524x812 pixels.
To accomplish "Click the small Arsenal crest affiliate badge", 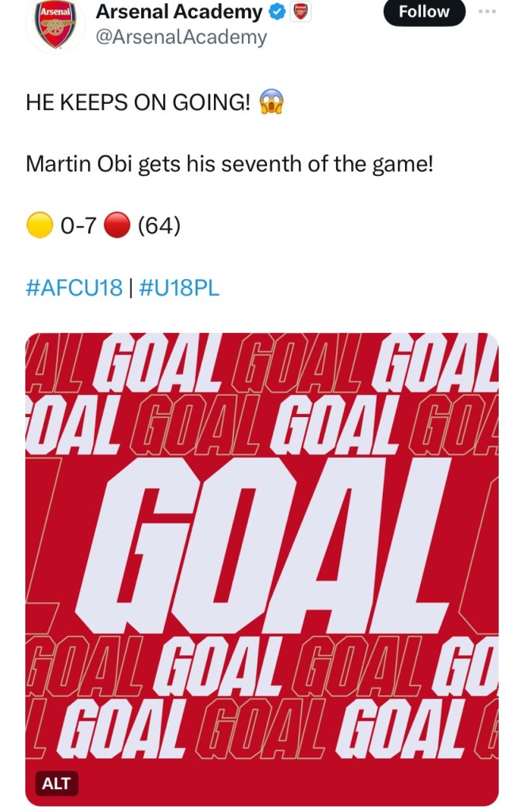I will [300, 13].
